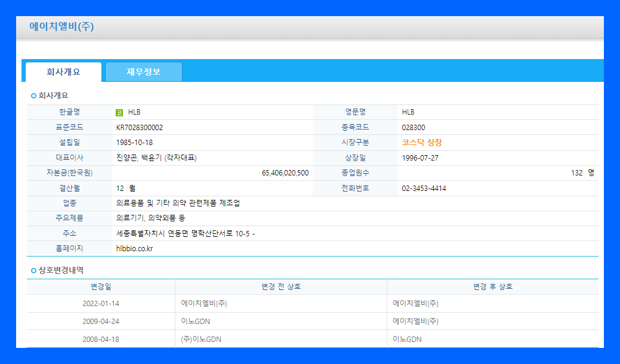
Task: Click the address 세종특별자치시 연동면 명학산단서로 10-5
Action: tap(183, 233)
